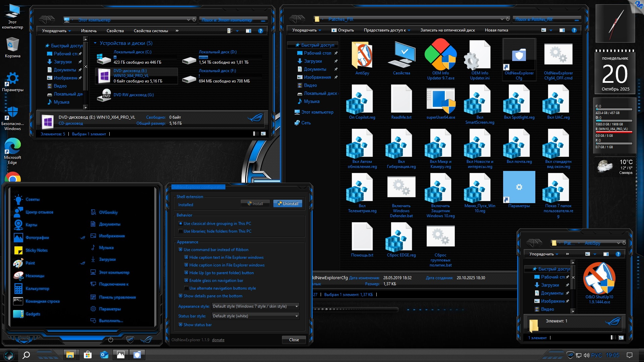Enable 'Use libraries; hide folders from This PC'

(180, 231)
